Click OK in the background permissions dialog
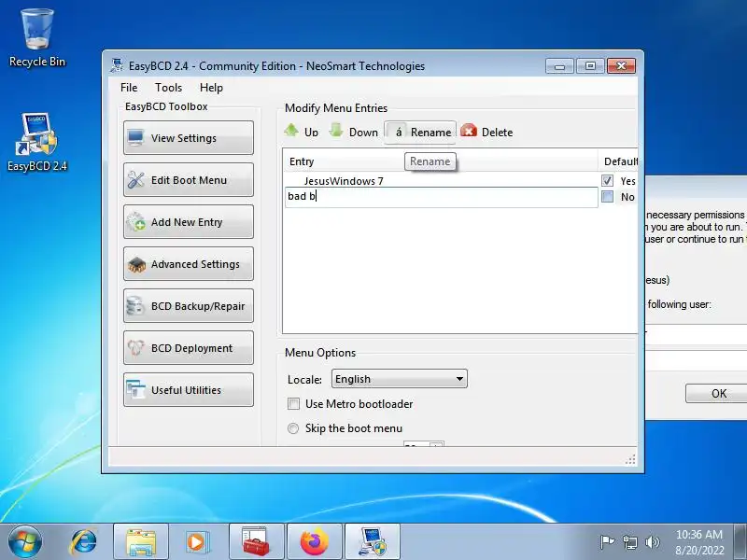This screenshot has width=747, height=560. pyautogui.click(x=716, y=393)
